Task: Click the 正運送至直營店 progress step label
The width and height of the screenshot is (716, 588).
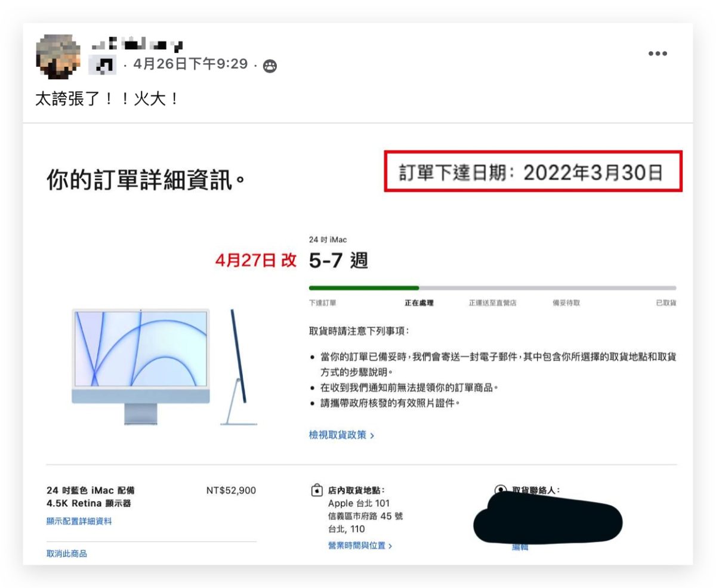Action: click(x=492, y=303)
